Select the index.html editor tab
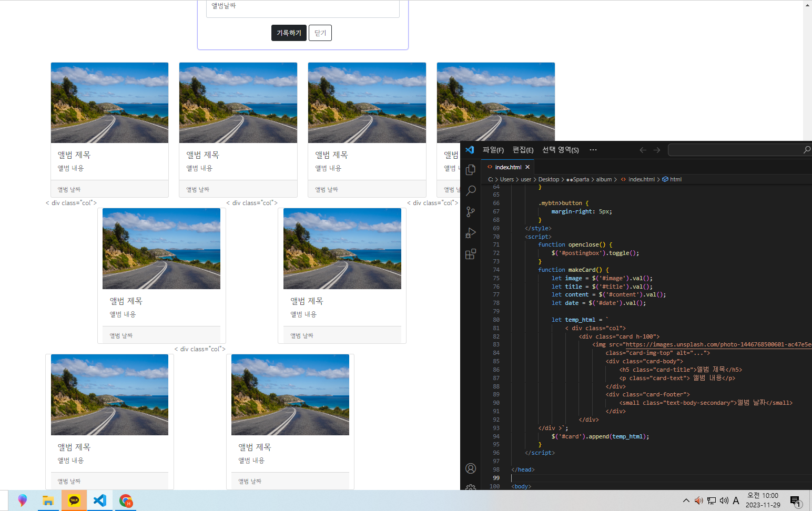812x511 pixels. (508, 167)
